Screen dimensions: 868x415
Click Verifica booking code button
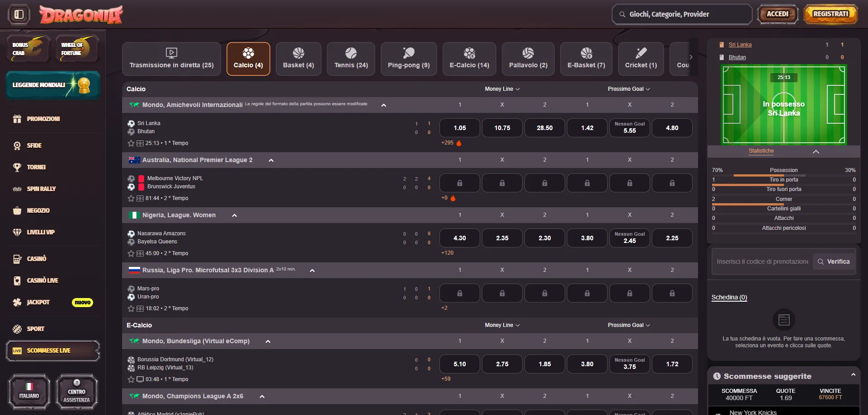coord(834,261)
